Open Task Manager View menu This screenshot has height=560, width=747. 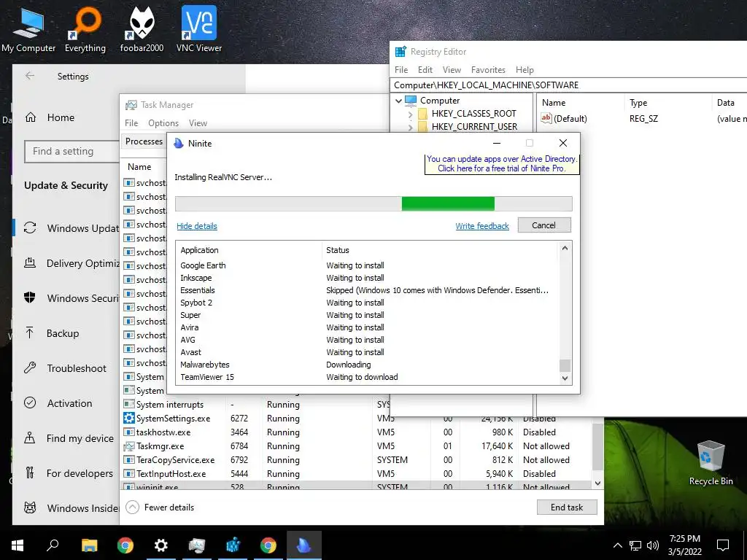198,122
